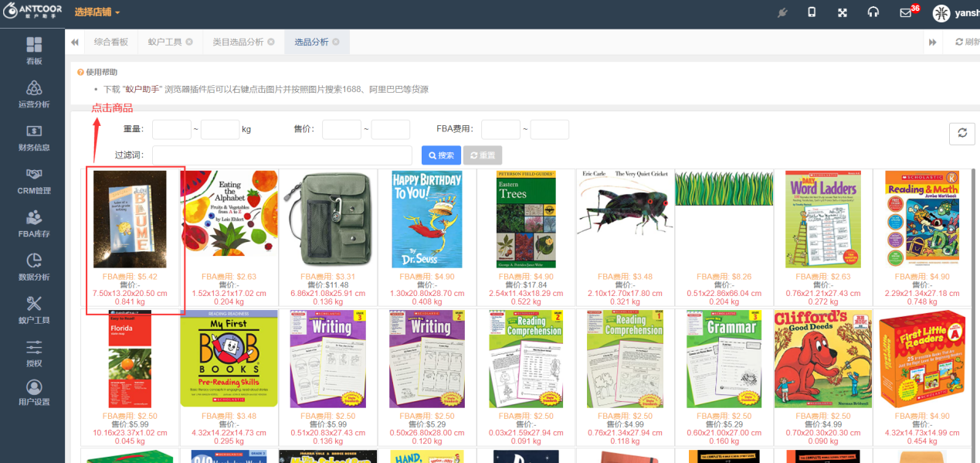Select the Word Ladders product

tap(822, 220)
